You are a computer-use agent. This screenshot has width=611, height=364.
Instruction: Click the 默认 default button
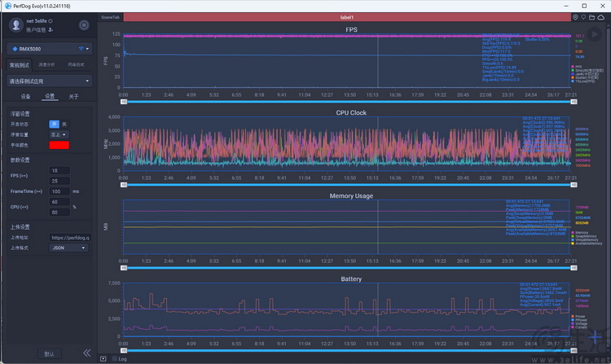(x=49, y=354)
